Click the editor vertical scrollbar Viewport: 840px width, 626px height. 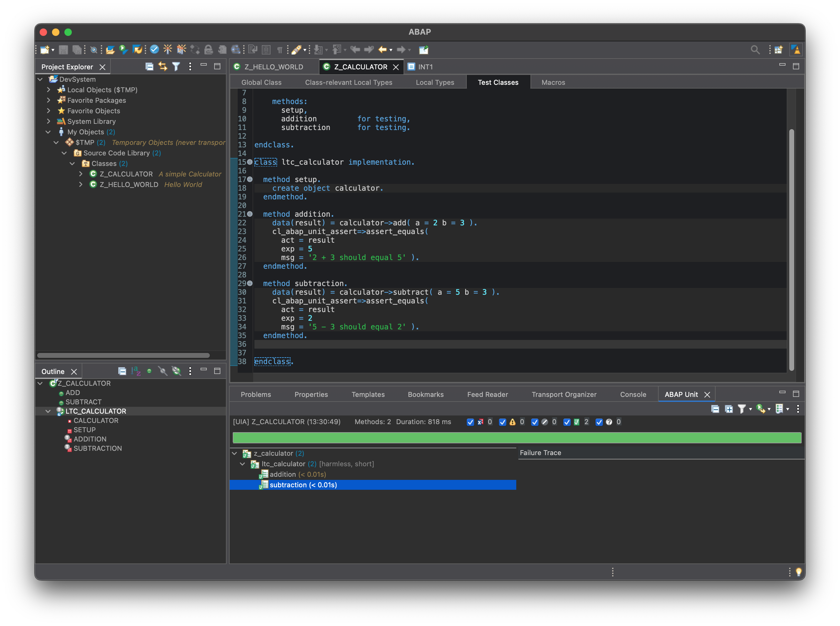791,250
